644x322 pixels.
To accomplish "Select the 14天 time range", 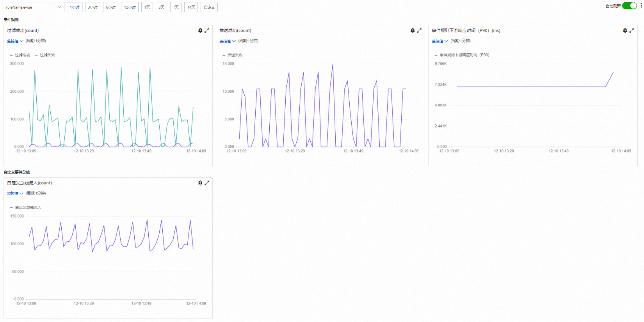I will (x=191, y=7).
